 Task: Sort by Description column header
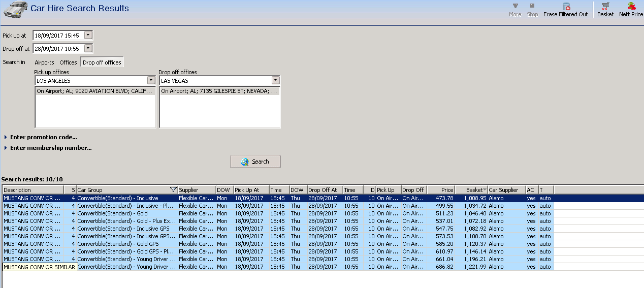pyautogui.click(x=33, y=190)
